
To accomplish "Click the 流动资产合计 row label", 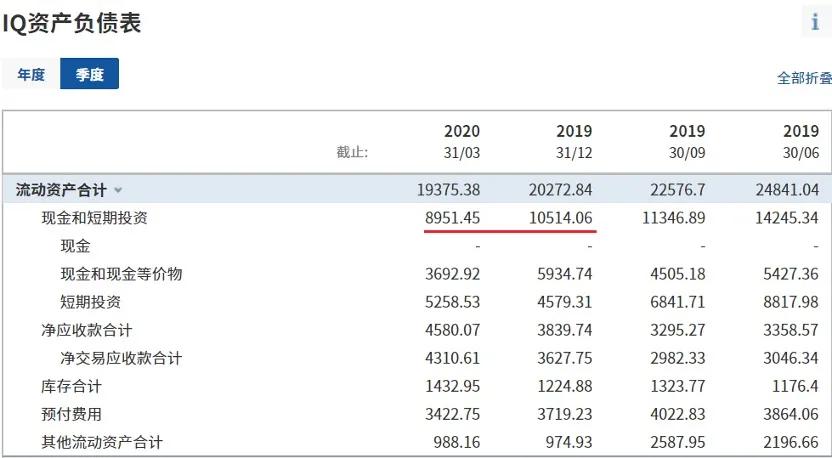I will tap(63, 189).
